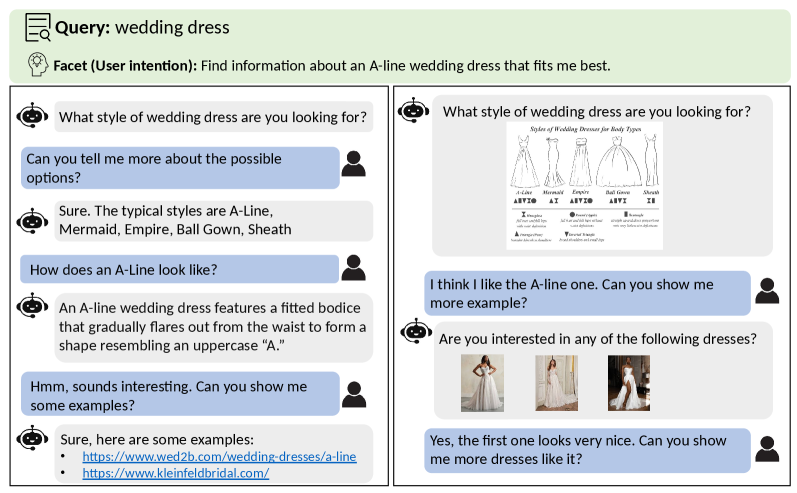The height and width of the screenshot is (493, 797).
Task: Open the kleinfeldbridal.com link
Action: coord(175,473)
